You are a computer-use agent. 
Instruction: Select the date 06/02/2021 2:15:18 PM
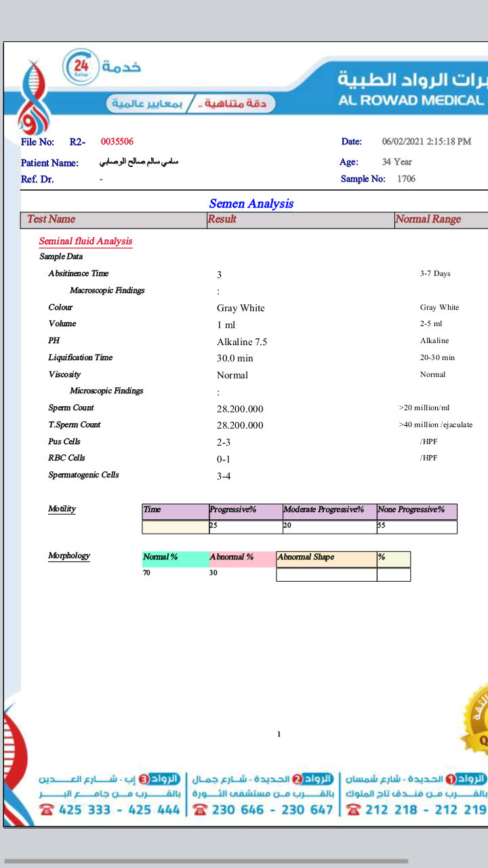tap(426, 142)
